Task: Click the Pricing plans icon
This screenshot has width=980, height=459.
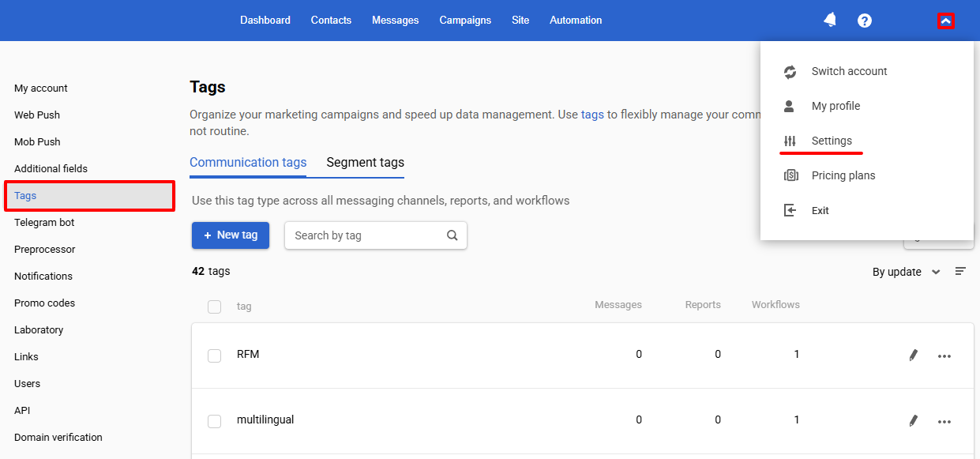Action: pos(790,175)
